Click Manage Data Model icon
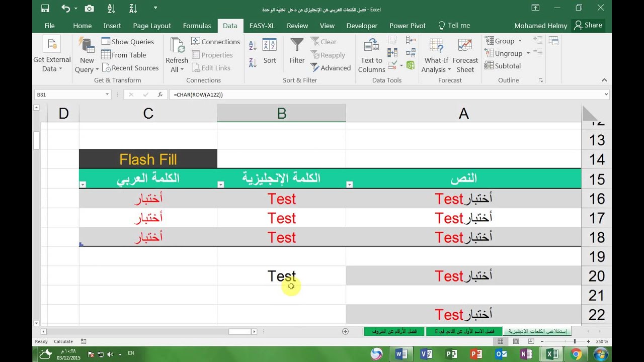 click(411, 65)
